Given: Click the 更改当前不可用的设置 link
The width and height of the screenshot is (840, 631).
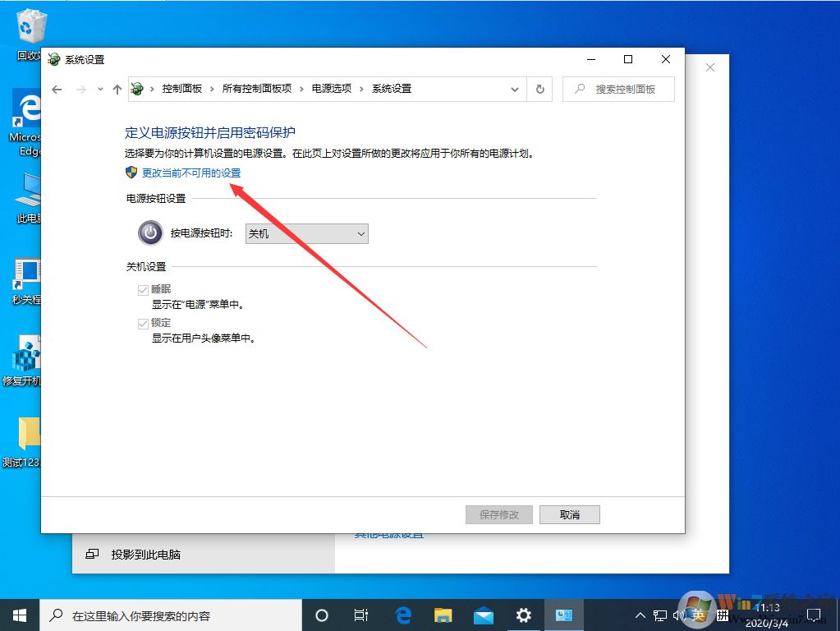Looking at the screenshot, I should [x=190, y=173].
